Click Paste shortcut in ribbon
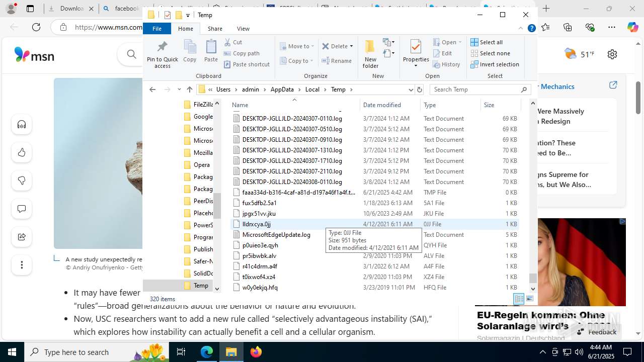Image resolution: width=644 pixels, height=362 pixels. [x=247, y=64]
